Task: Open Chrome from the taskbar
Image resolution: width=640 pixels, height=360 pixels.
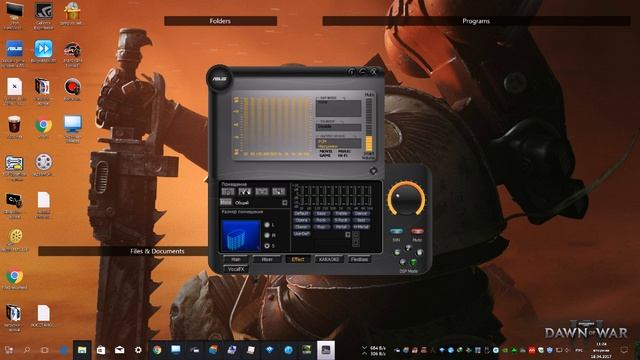Action: coord(157,350)
